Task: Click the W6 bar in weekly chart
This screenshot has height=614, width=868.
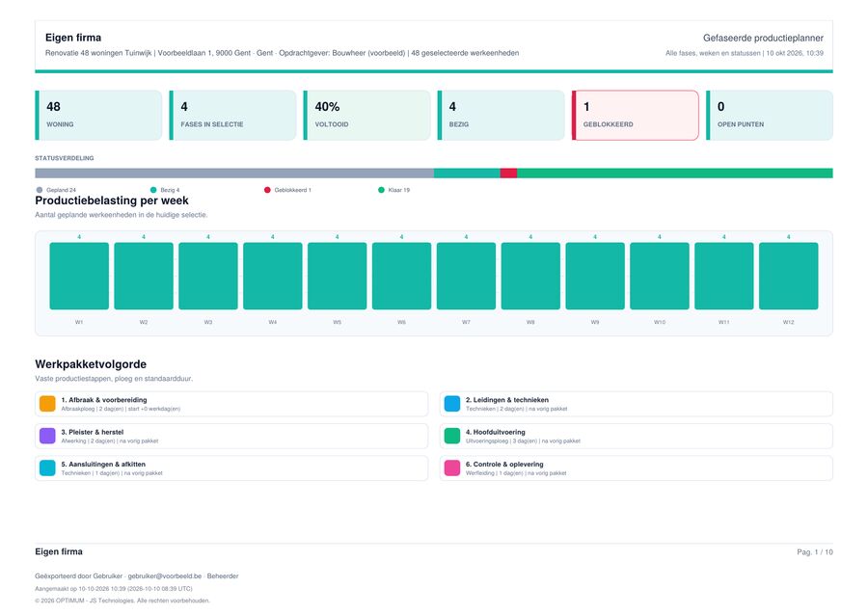Action: (402, 276)
